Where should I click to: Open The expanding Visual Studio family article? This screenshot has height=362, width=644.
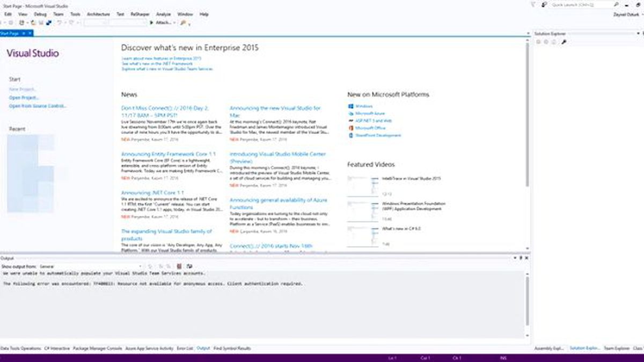pos(166,235)
